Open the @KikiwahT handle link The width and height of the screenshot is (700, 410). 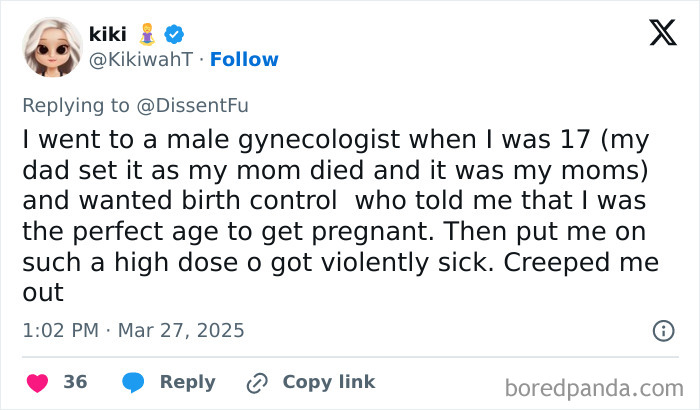tap(139, 60)
